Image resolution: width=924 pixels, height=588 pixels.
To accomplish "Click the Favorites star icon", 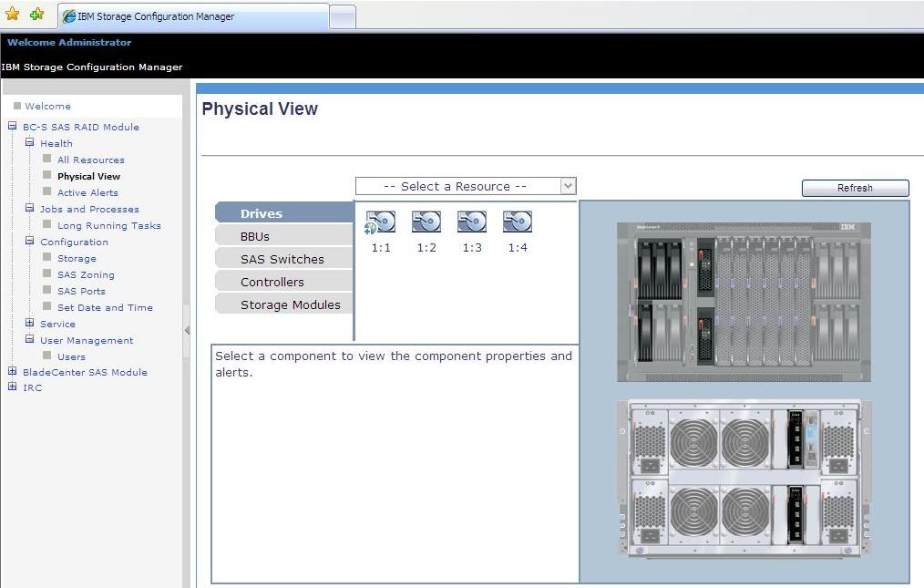I will [13, 14].
